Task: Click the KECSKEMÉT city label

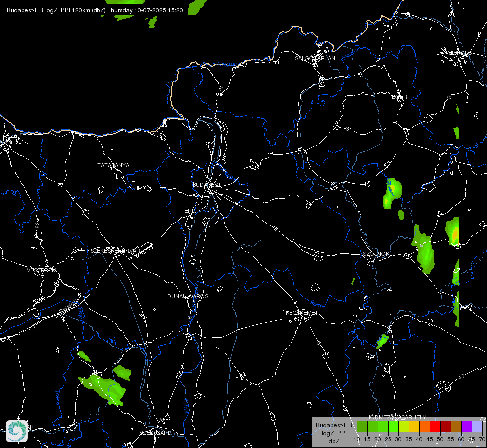Action: click(302, 313)
